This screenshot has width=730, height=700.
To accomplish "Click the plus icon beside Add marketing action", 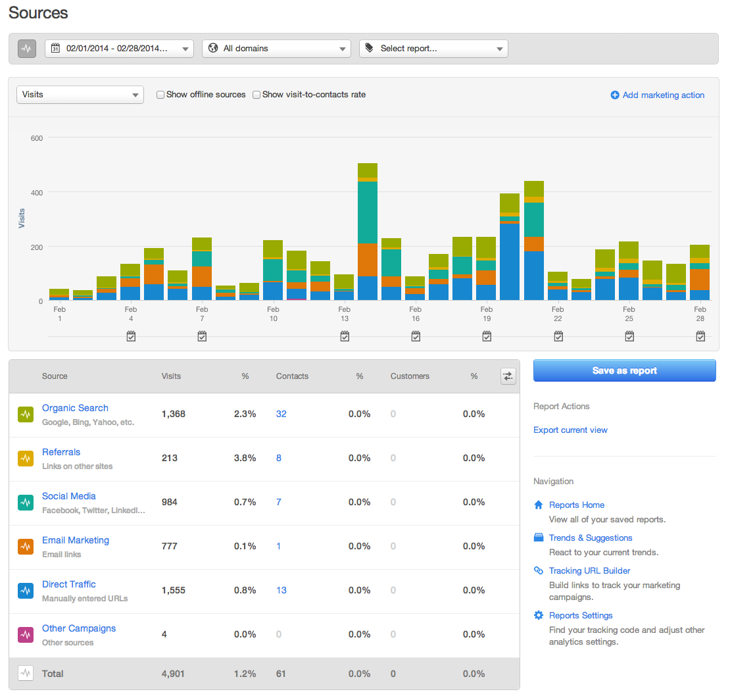I will pyautogui.click(x=614, y=95).
